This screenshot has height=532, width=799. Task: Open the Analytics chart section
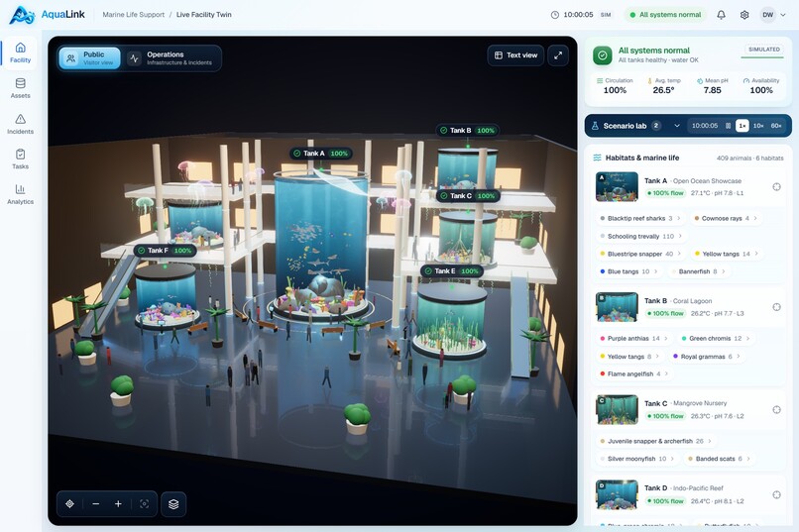point(20,194)
